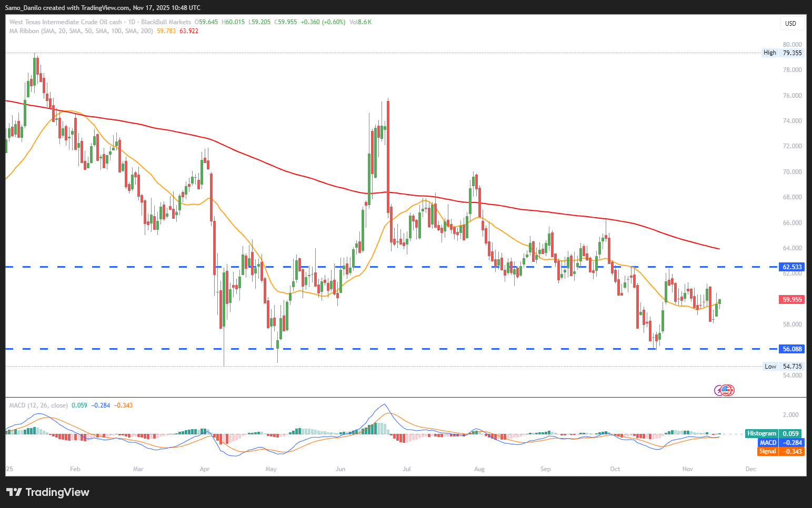
Task: Click the BlackBull Markets text in the header
Action: tap(166, 22)
